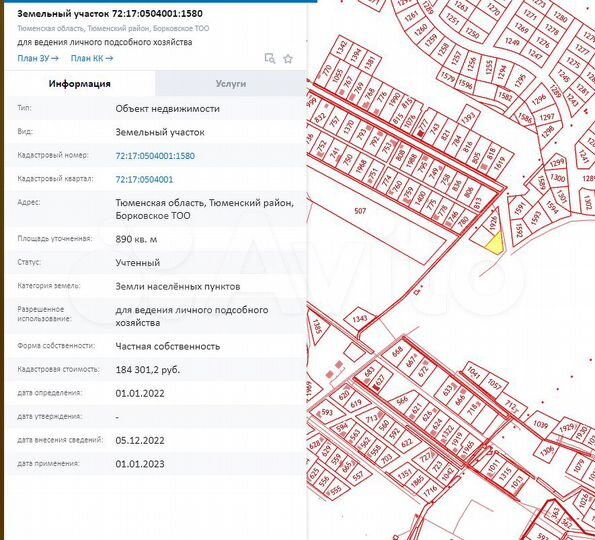The height and width of the screenshot is (540, 595).
Task: Click parcel 668 on the map
Action: [397, 352]
